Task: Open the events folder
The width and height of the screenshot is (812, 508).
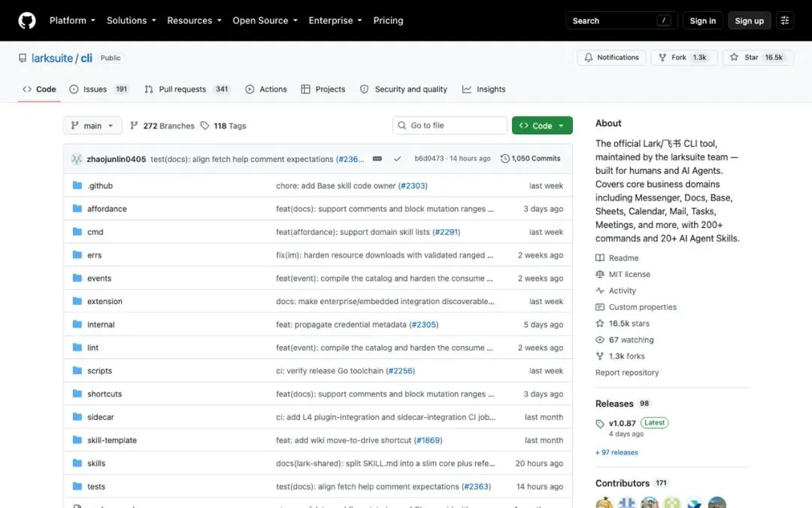Action: click(99, 278)
